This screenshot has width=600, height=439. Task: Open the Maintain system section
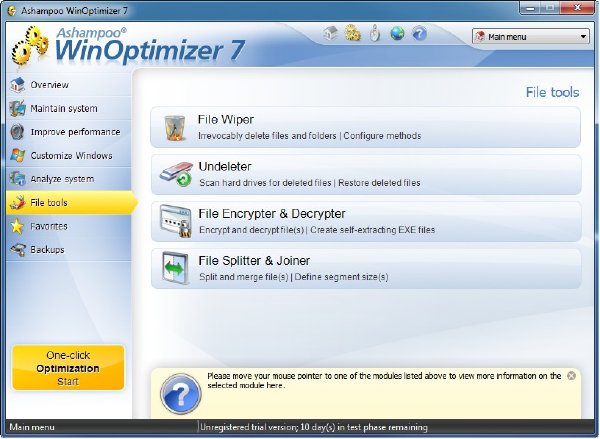click(x=69, y=108)
